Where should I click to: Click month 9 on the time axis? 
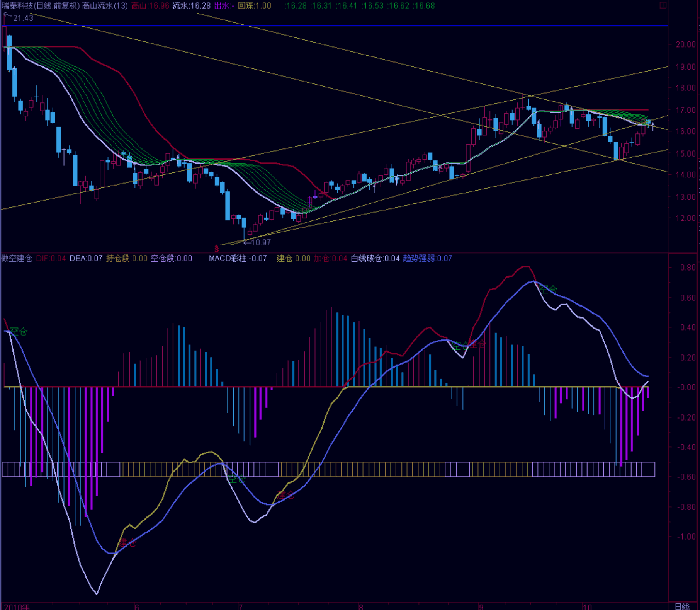pos(481,606)
